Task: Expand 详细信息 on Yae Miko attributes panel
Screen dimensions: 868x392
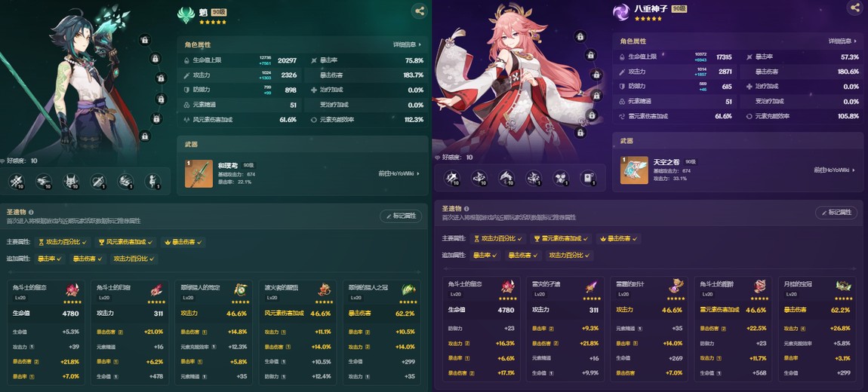Action: click(x=842, y=41)
